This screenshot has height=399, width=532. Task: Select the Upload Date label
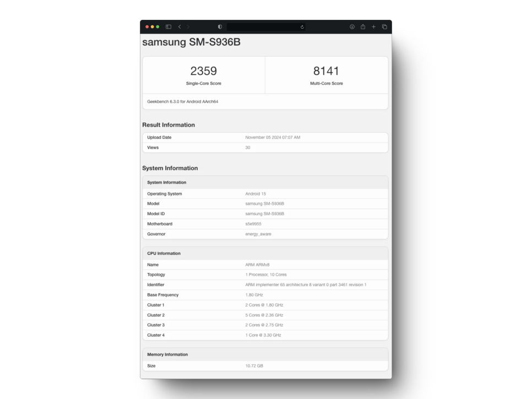(159, 137)
